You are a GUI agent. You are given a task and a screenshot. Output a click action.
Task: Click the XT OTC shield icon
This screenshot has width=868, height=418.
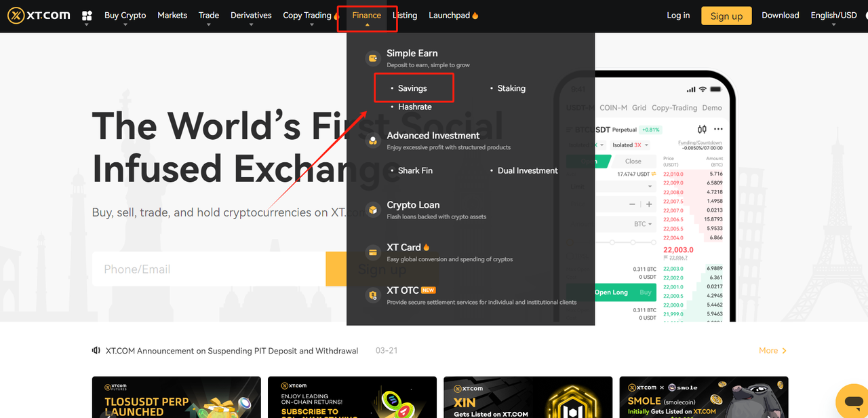pos(372,295)
